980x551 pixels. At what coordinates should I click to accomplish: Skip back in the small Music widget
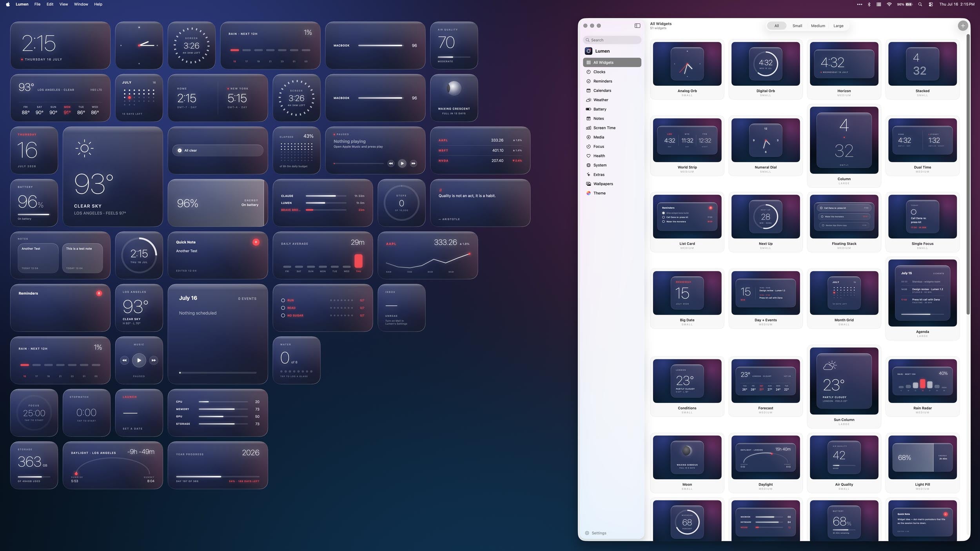coord(124,360)
